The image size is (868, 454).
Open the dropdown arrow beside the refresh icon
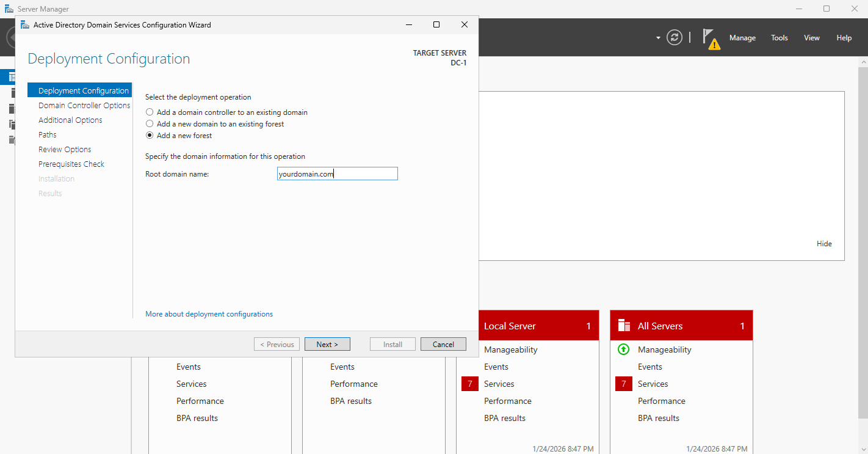point(658,38)
